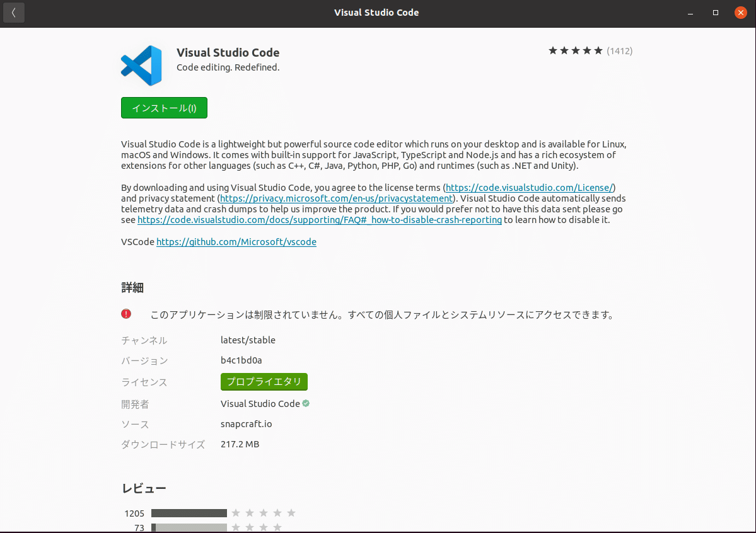
Task: Open the github.com/Microsoft/vscode link
Action: pyautogui.click(x=236, y=242)
